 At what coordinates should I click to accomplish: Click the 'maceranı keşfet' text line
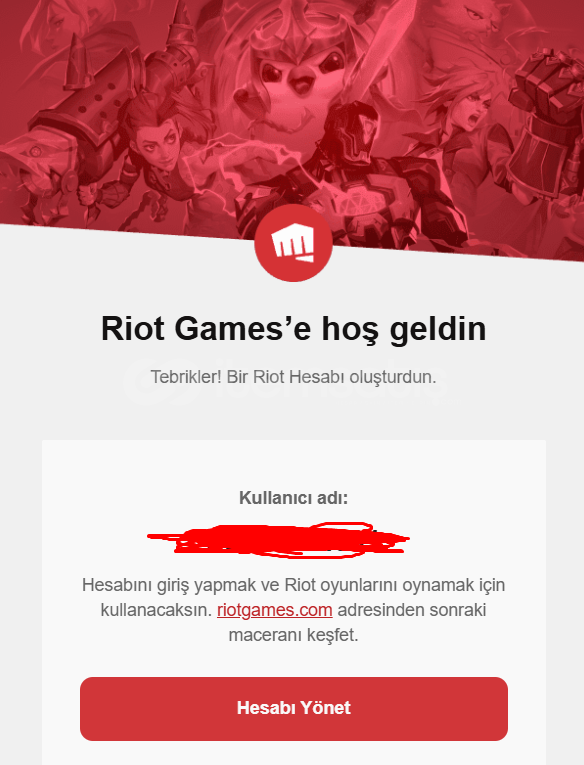point(293,635)
